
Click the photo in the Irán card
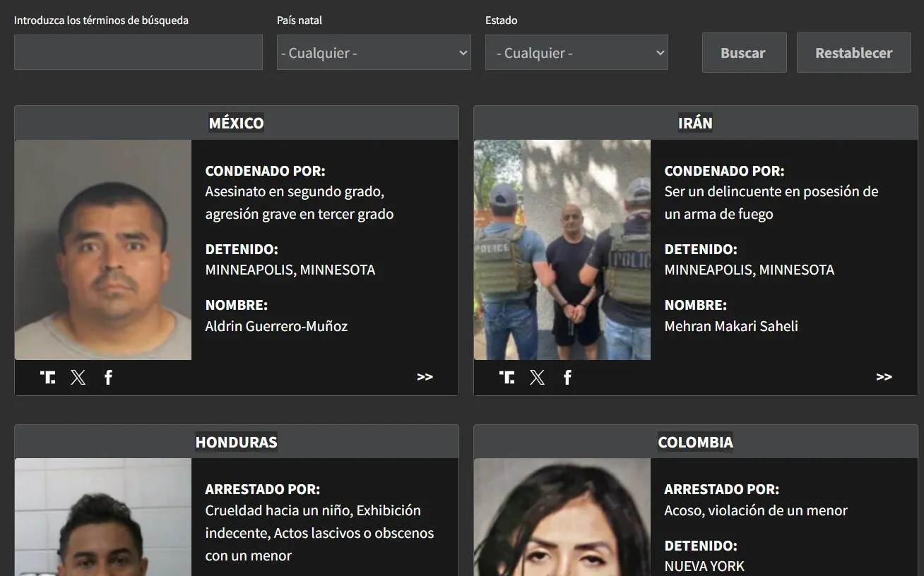point(562,250)
